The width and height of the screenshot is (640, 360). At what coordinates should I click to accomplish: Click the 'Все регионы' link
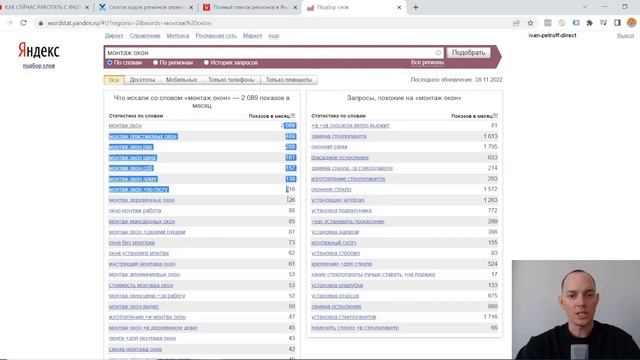coord(427,62)
